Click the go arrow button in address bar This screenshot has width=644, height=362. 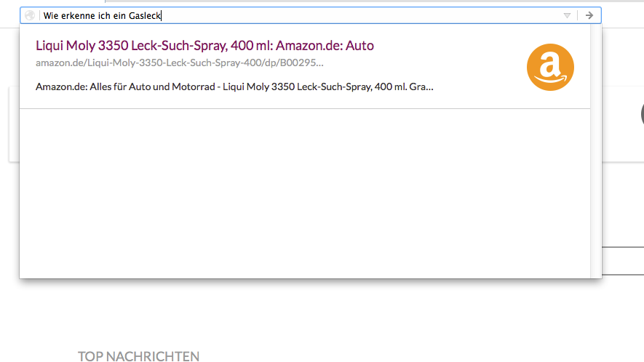(589, 15)
